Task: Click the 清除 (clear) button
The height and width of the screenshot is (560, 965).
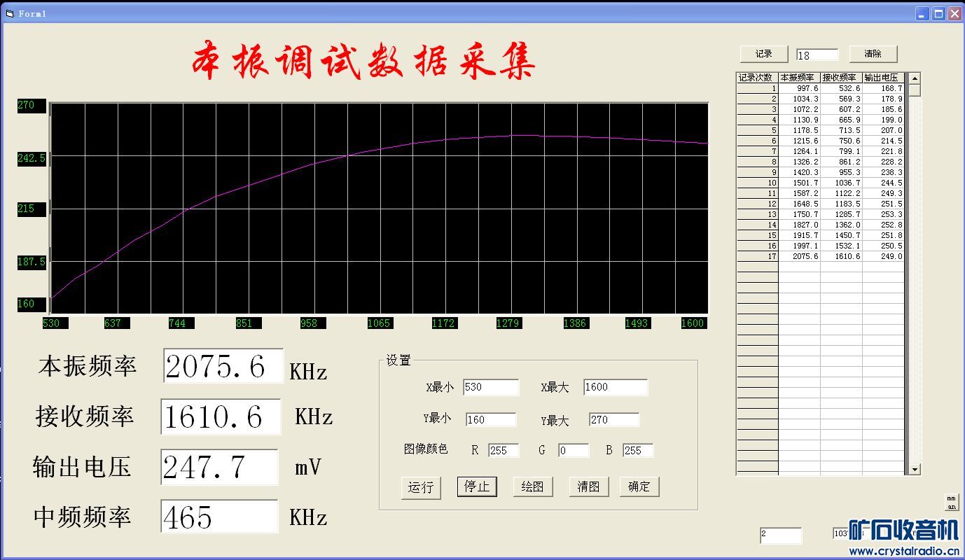Action: point(873,54)
